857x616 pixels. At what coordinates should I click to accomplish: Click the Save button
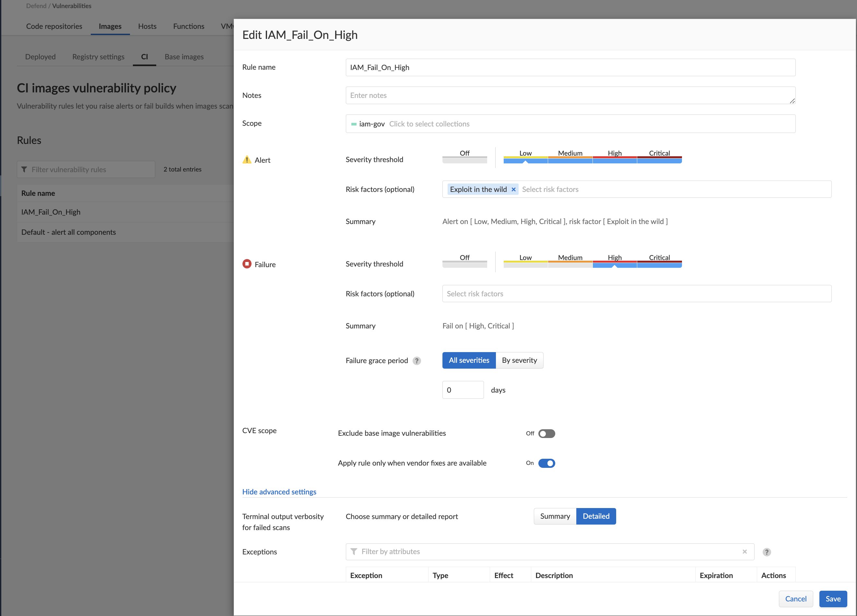[833, 598]
